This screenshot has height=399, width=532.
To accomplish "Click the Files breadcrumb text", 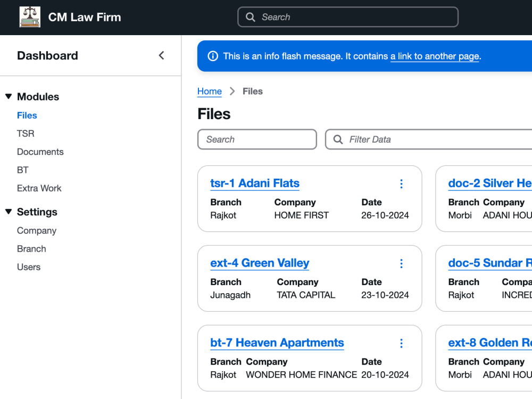I will click(x=252, y=92).
